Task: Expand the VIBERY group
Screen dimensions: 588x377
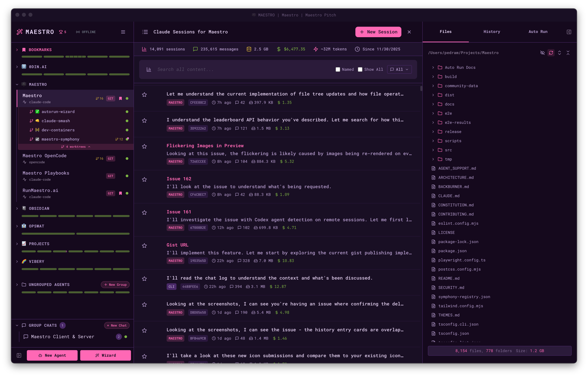Action: (17, 261)
